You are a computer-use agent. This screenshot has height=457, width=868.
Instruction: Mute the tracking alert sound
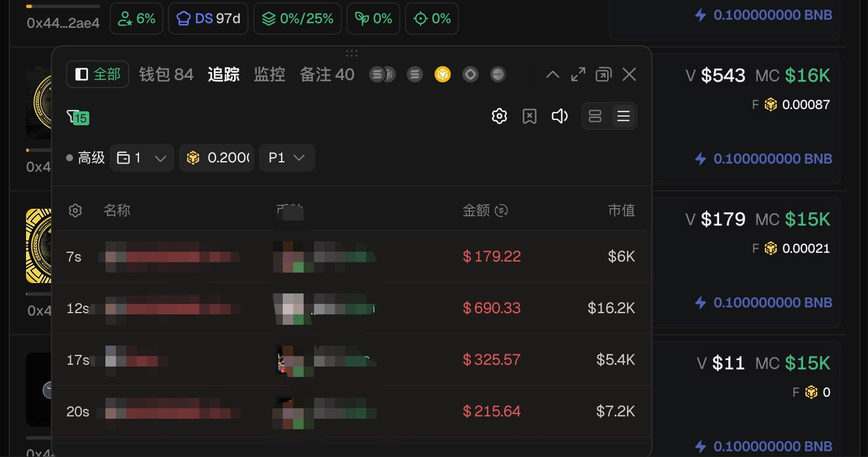pos(559,117)
